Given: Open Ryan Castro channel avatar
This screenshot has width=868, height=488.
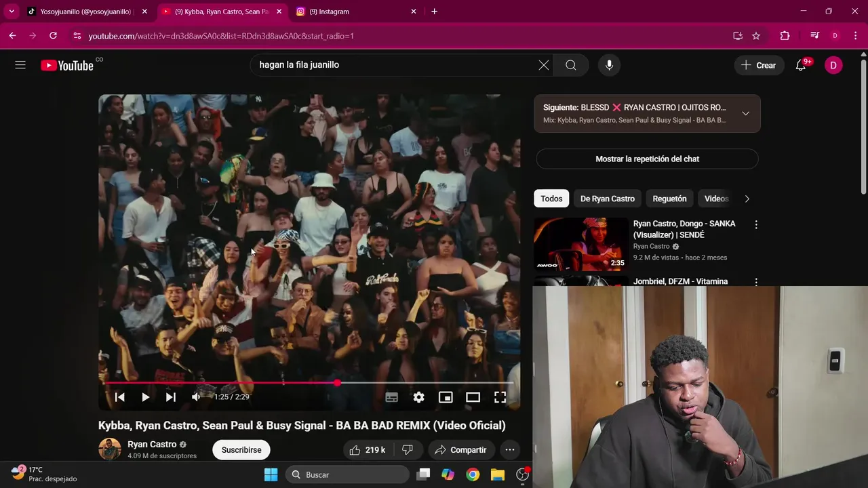Looking at the screenshot, I should pos(110,449).
